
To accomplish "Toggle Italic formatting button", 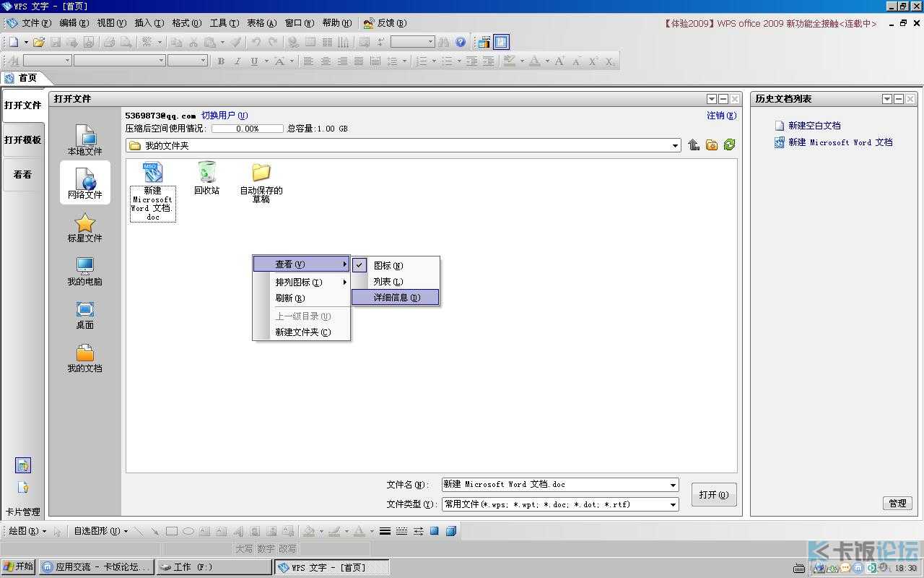I will [x=237, y=61].
